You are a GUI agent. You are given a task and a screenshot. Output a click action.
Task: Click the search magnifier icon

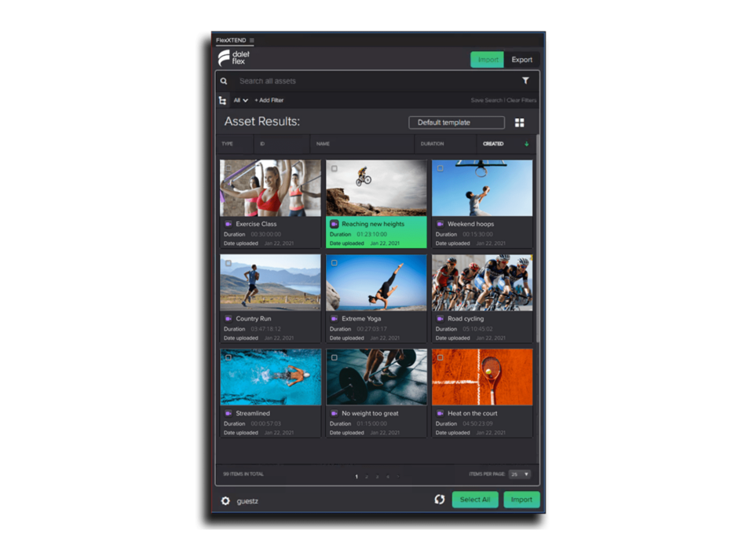[x=224, y=81]
